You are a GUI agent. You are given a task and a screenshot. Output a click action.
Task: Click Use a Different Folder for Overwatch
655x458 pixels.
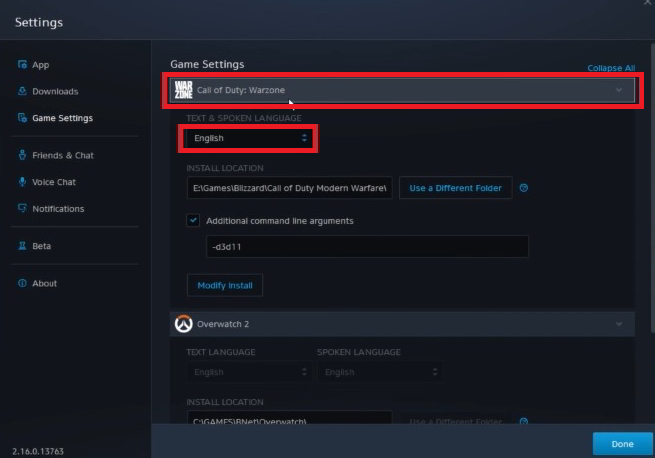pos(455,419)
